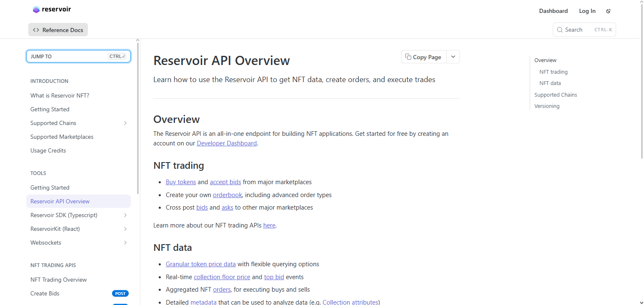
Task: Click the page vertical scrollbar
Action: (641, 81)
